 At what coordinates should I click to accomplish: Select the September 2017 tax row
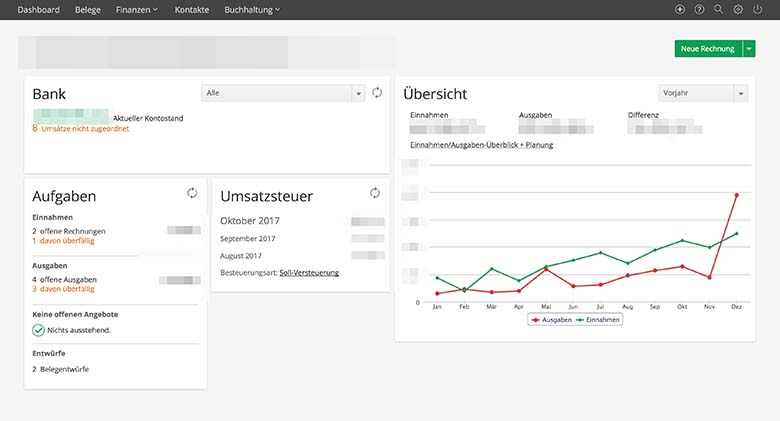coord(302,239)
